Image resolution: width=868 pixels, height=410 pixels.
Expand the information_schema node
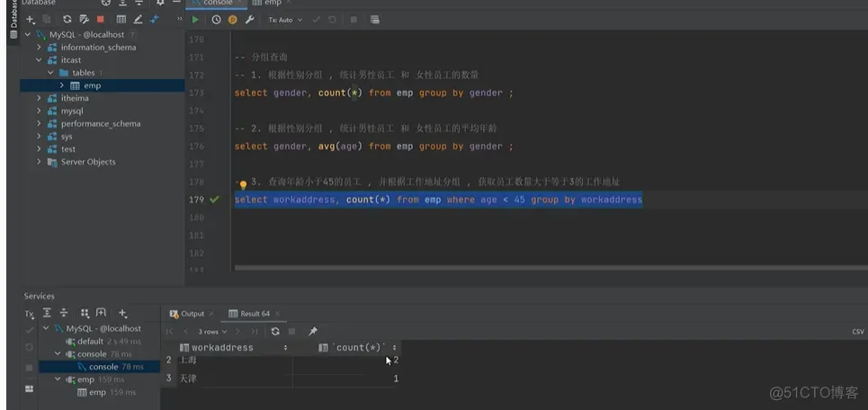click(x=39, y=47)
